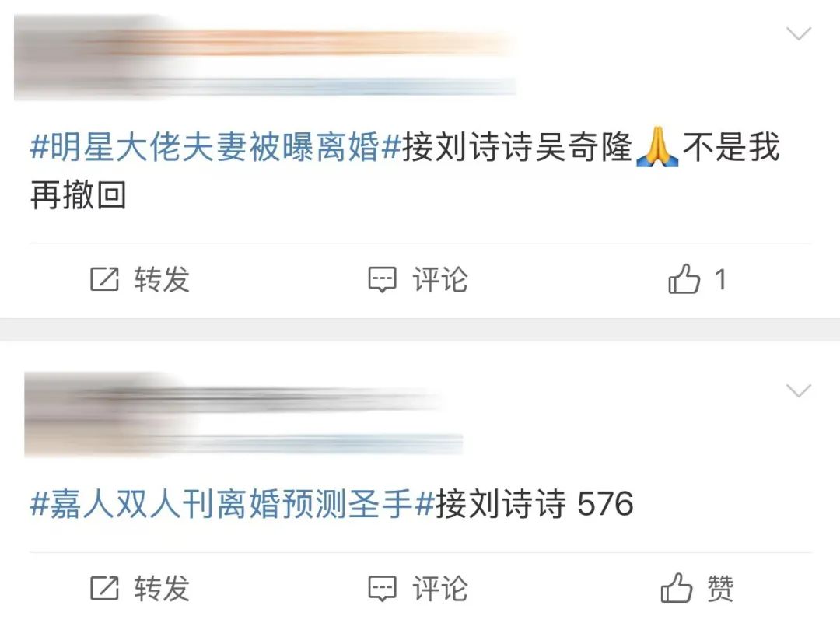This screenshot has height=623, width=840.
Task: Open the blurred user profile of the first post
Action: click(265, 58)
